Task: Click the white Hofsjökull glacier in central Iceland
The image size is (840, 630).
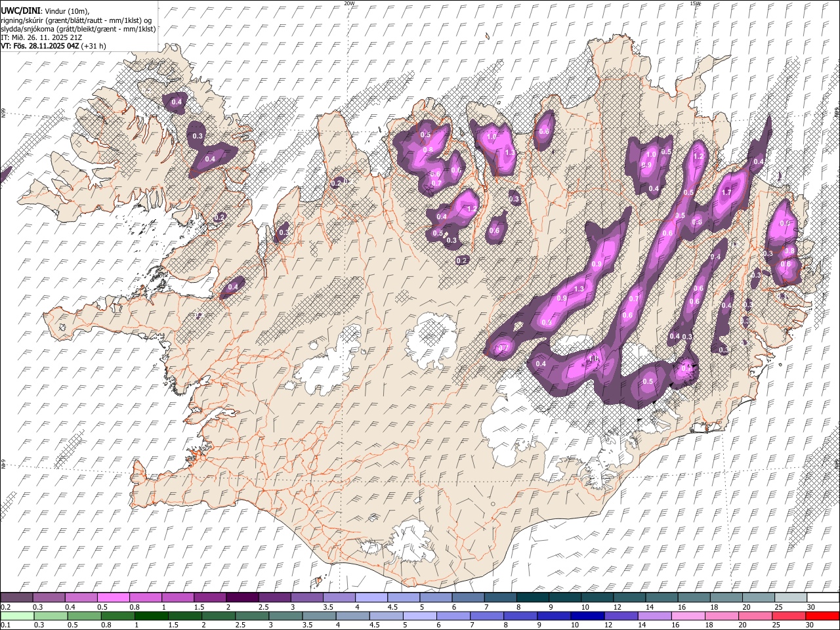Action: [431, 340]
